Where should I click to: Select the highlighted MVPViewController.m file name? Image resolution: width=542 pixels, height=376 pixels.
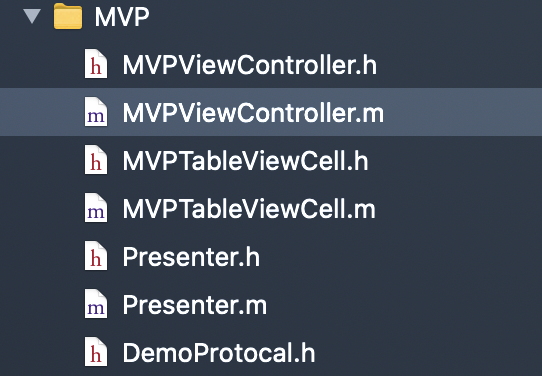253,113
